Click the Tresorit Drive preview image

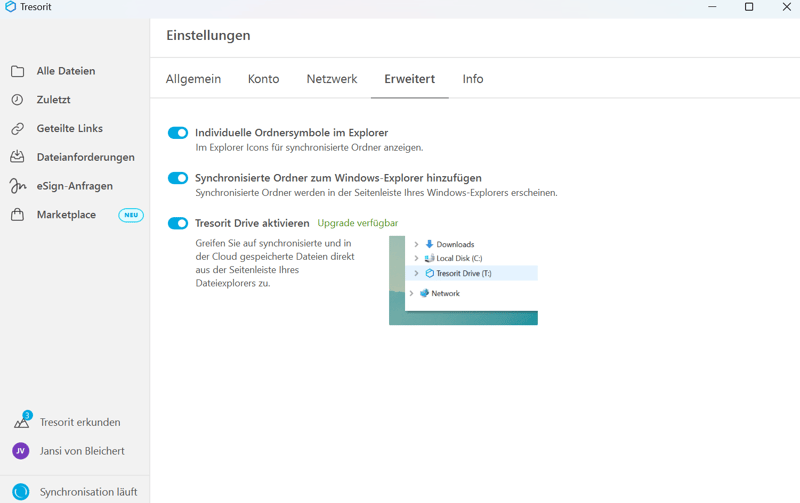[463, 280]
